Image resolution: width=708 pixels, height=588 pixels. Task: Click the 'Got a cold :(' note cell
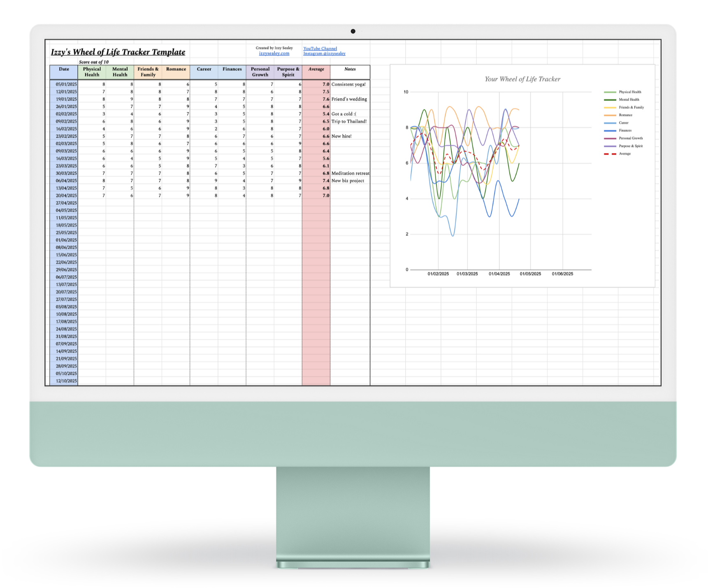(350, 114)
